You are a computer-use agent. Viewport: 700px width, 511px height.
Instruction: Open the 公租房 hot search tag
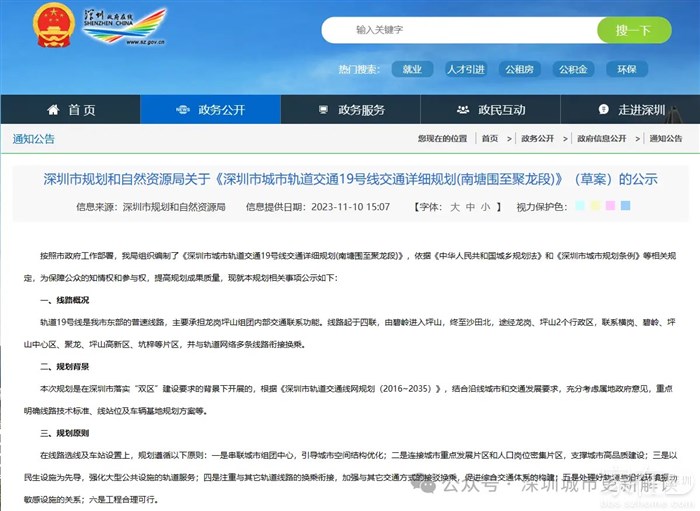click(x=519, y=69)
